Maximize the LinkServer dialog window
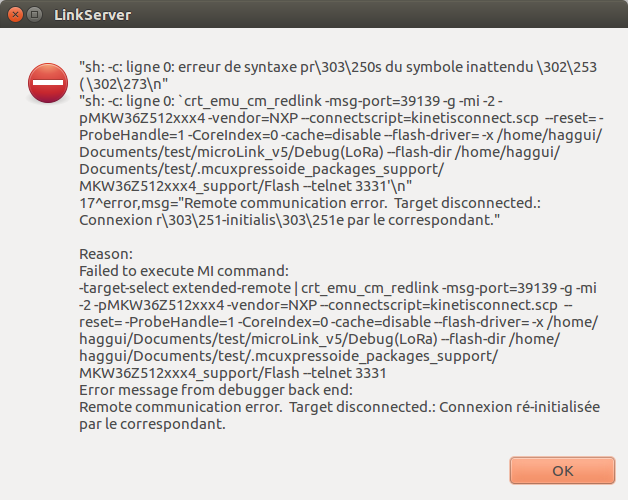The width and height of the screenshot is (628, 500). pyautogui.click(x=36, y=15)
